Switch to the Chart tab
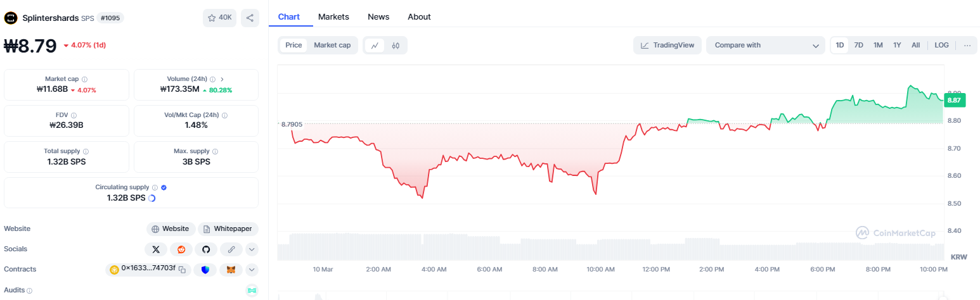Image resolution: width=980 pixels, height=300 pixels. point(289,16)
